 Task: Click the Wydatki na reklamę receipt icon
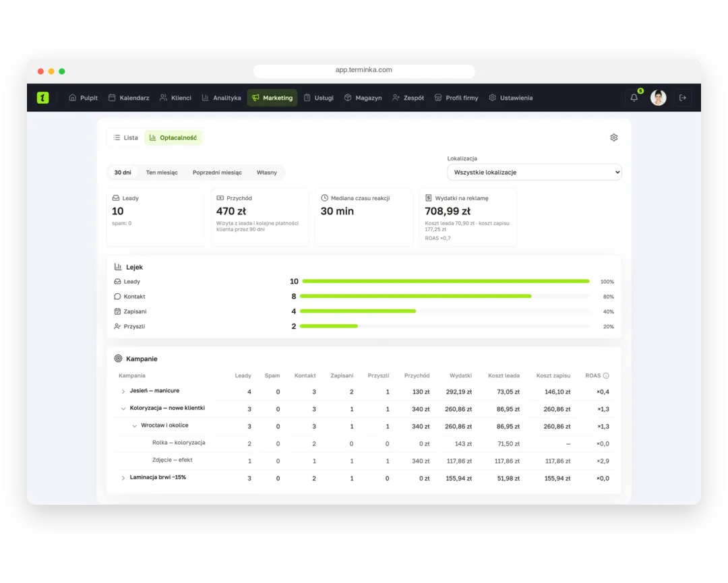[x=429, y=197]
